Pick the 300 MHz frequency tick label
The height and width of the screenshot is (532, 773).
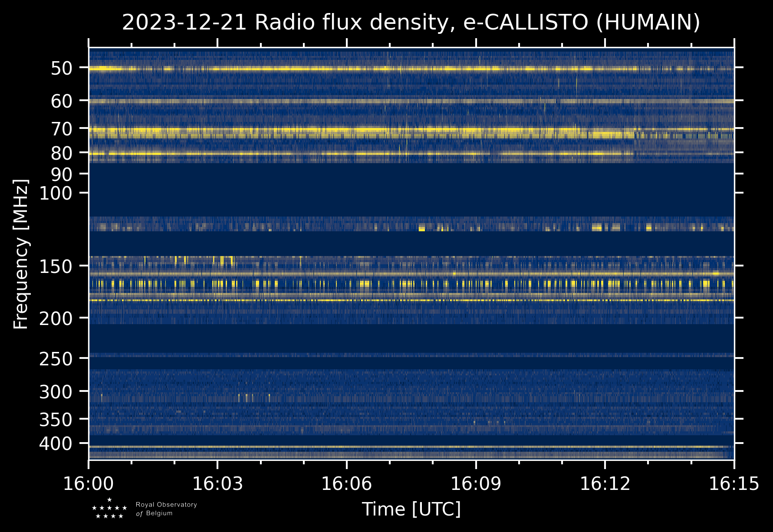click(56, 392)
